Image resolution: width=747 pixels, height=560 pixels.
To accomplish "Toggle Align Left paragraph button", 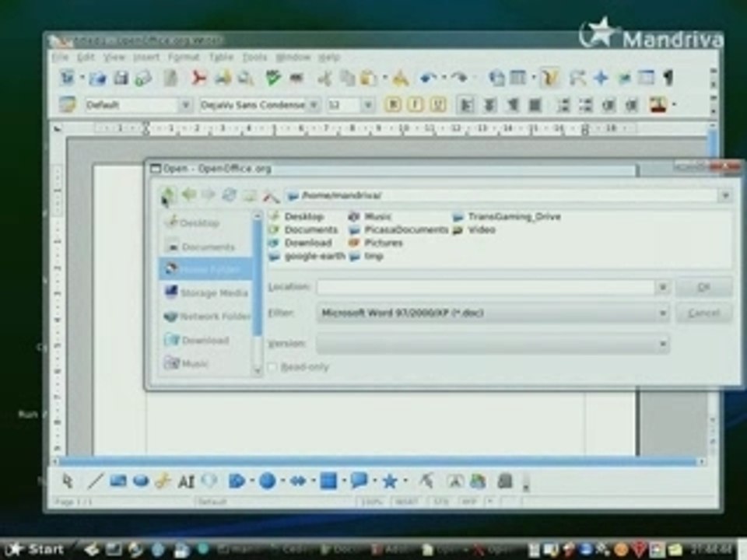I will tap(465, 105).
